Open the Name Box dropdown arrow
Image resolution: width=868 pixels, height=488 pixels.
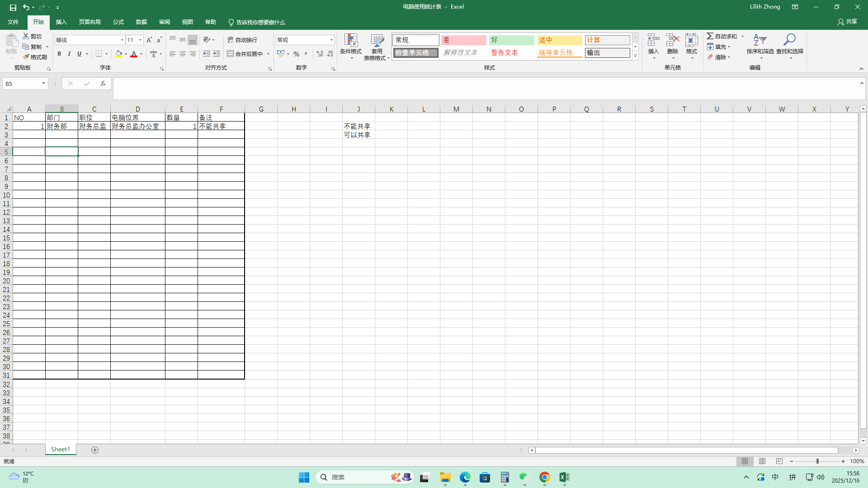tap(43, 84)
